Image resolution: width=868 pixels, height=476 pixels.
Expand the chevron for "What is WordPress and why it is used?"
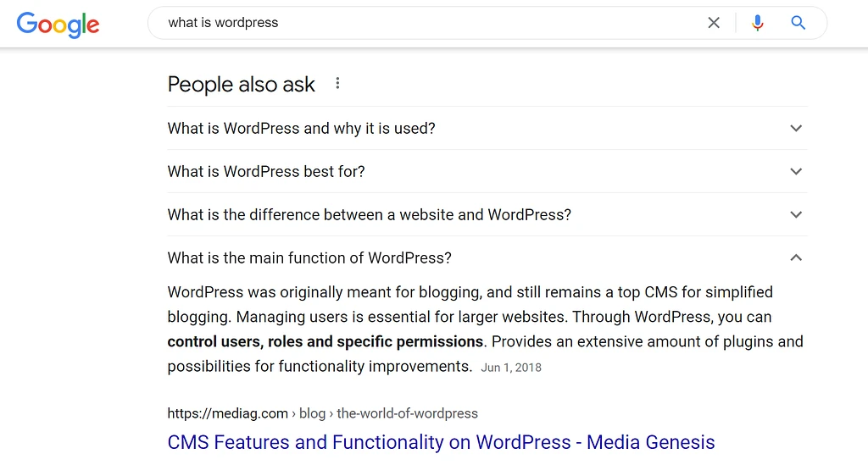(x=795, y=129)
